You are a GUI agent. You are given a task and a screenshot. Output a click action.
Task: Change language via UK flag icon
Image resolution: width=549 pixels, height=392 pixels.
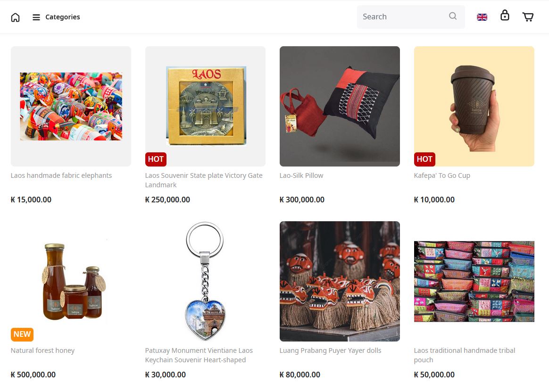(x=482, y=17)
